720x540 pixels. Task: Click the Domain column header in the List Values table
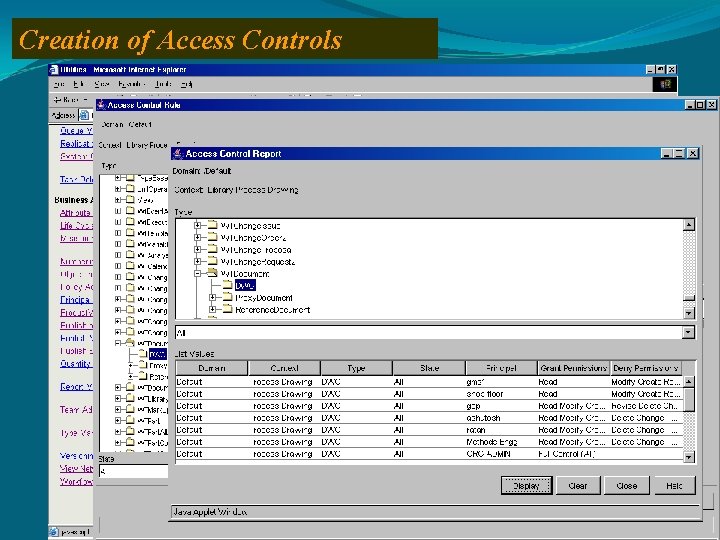[x=212, y=368]
